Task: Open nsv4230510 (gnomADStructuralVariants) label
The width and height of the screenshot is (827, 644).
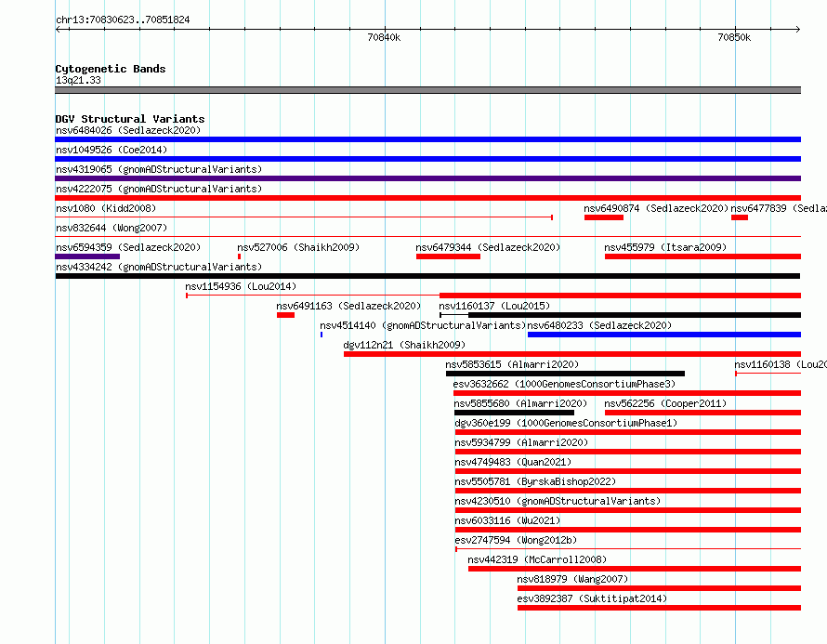Action: [x=558, y=501]
